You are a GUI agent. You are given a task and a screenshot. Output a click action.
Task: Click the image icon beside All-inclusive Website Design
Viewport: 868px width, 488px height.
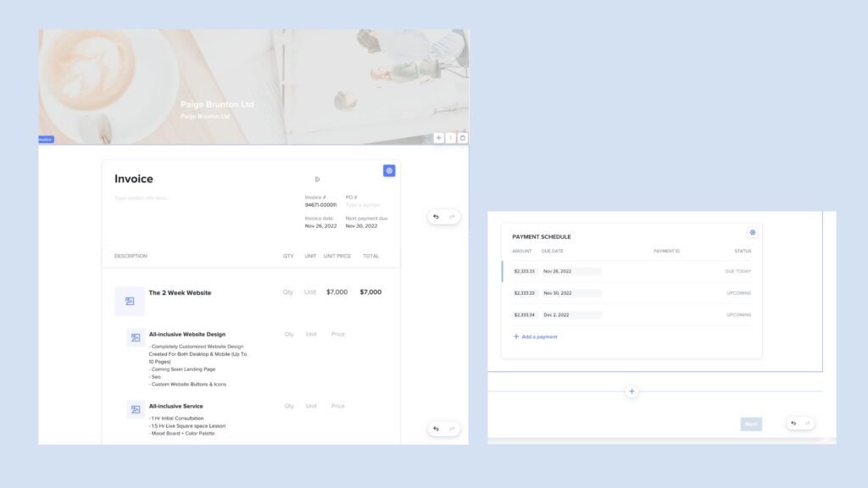(134, 336)
